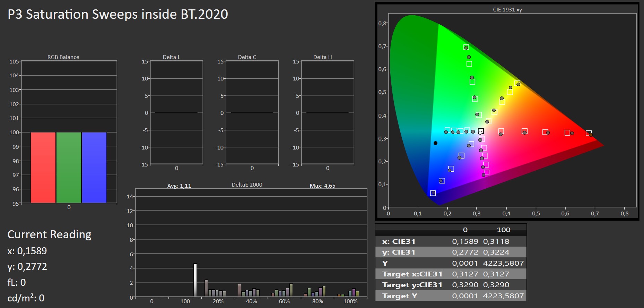The height and width of the screenshot is (308, 644).
Task: Click the Delta H chart title
Action: 323,57
